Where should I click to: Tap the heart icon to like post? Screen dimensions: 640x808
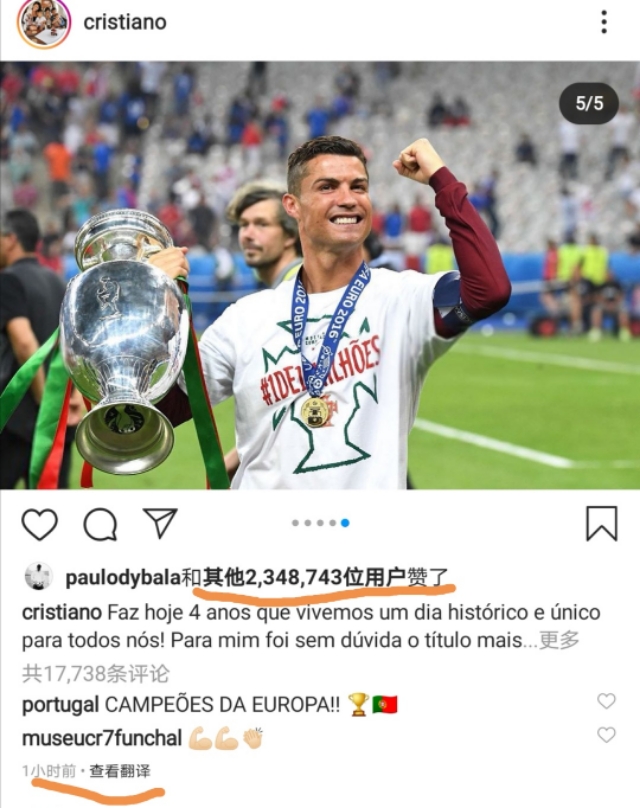(40, 524)
